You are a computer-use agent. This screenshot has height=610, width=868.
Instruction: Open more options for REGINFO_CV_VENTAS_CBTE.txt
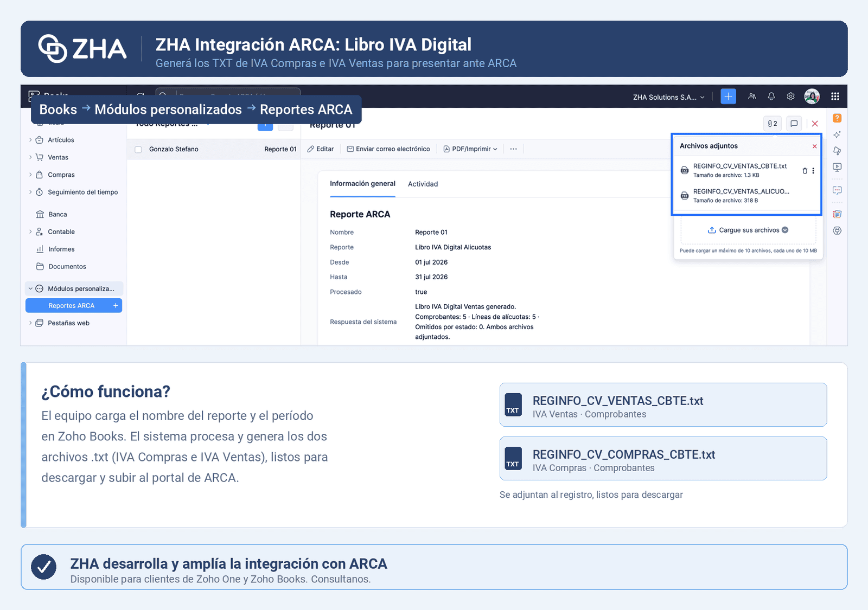[813, 171]
